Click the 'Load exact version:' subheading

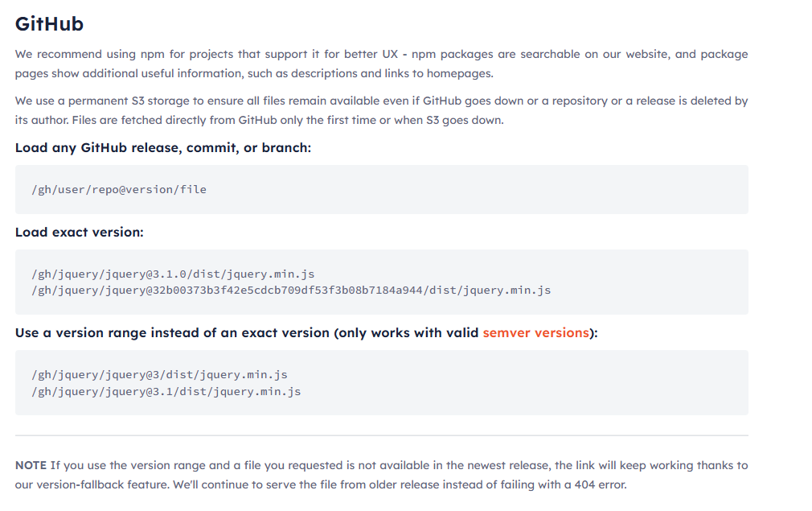coord(80,233)
